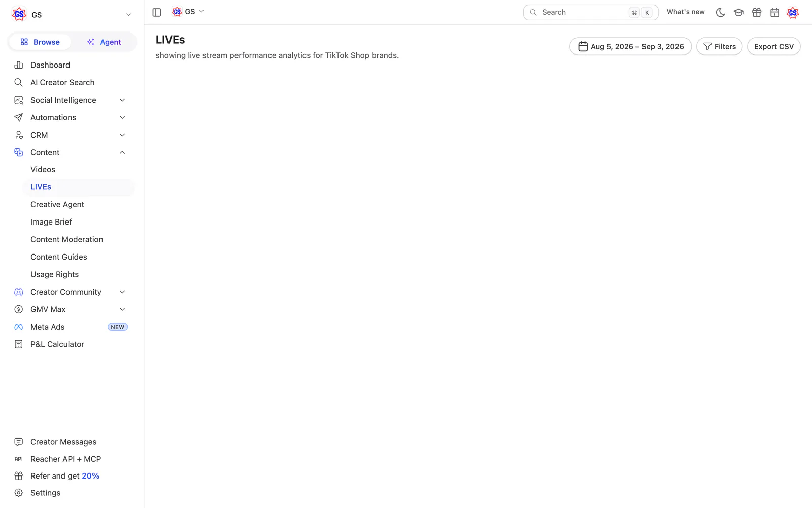The height and width of the screenshot is (508, 812).
Task: Click the Search input field
Action: coord(591,12)
